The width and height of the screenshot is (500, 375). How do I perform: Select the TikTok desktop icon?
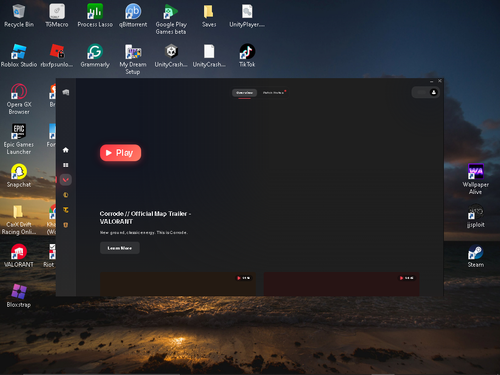tap(247, 56)
